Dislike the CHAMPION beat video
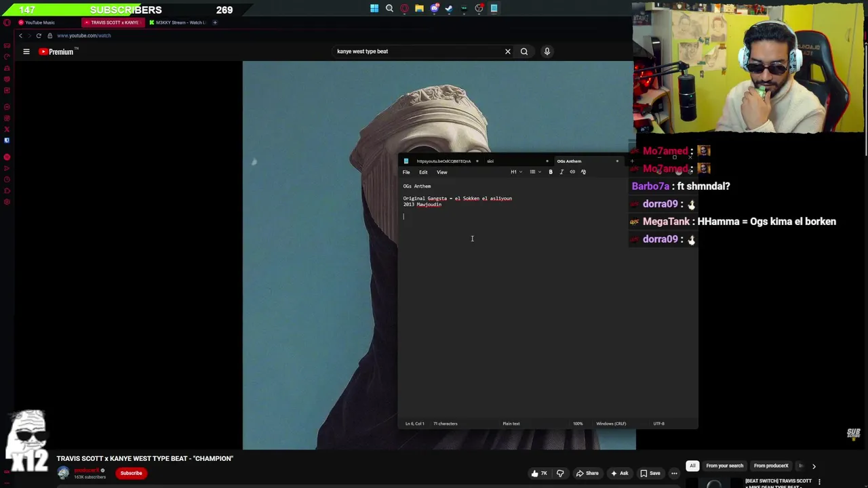The width and height of the screenshot is (868, 488). coord(560,473)
